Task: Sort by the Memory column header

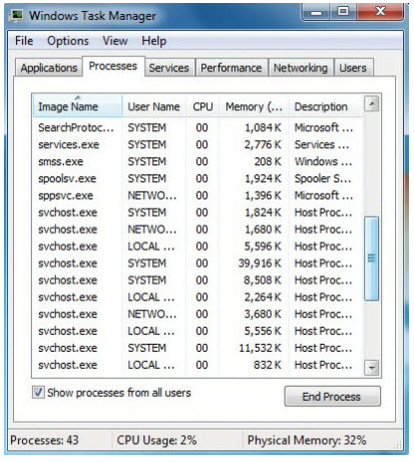Action: (x=254, y=107)
